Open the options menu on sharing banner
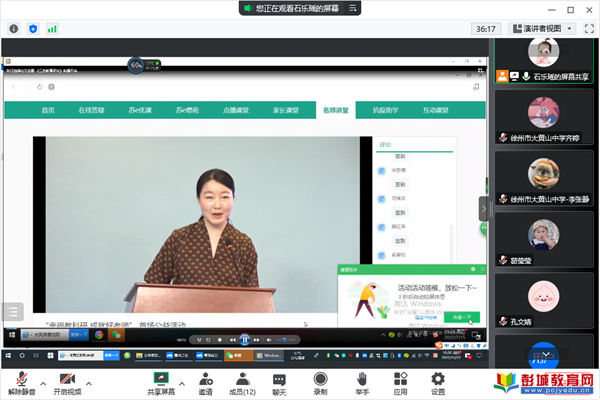This screenshot has width=600, height=400. 353,8
